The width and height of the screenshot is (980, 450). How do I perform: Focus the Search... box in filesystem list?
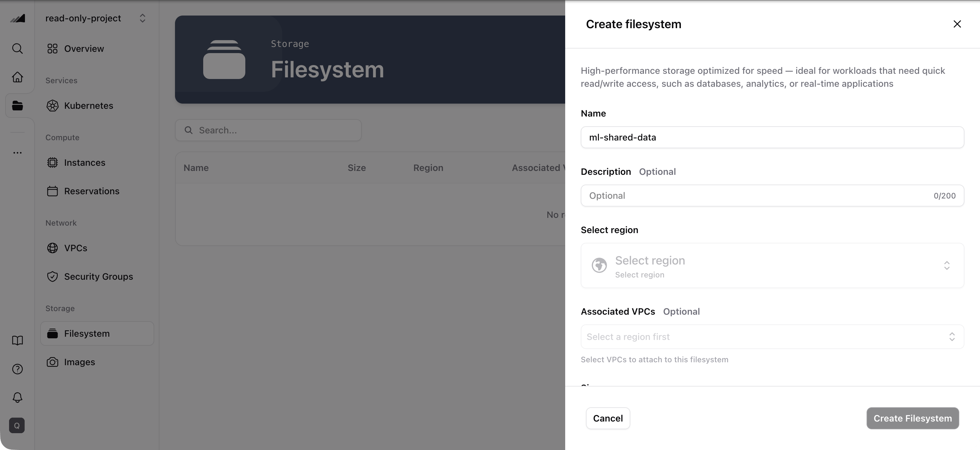(268, 130)
